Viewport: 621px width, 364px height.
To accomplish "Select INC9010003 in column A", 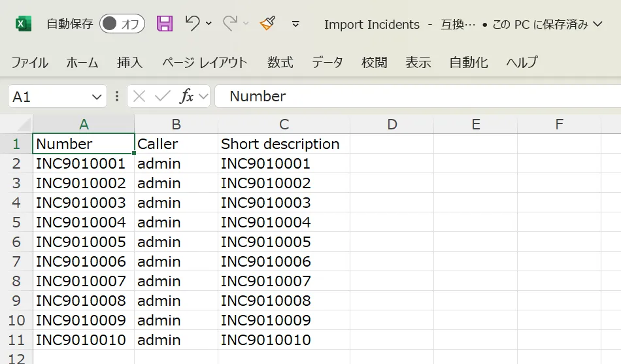I will 84,203.
